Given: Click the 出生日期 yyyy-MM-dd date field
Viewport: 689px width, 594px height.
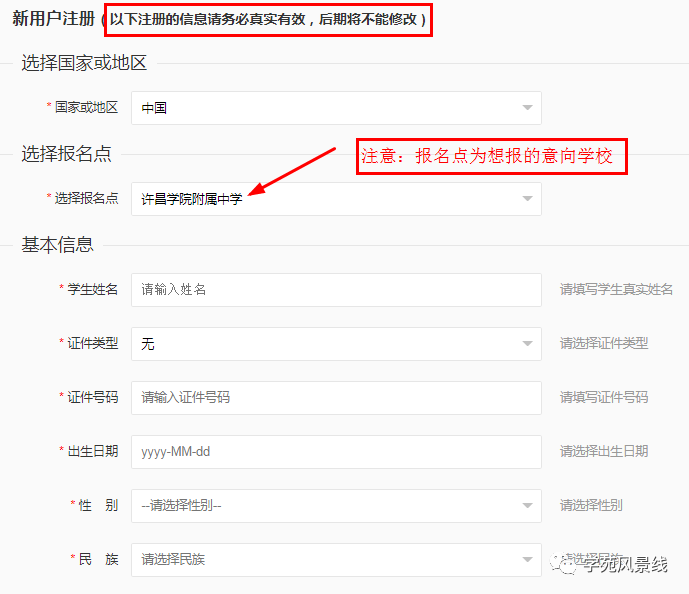Looking at the screenshot, I should (x=335, y=452).
